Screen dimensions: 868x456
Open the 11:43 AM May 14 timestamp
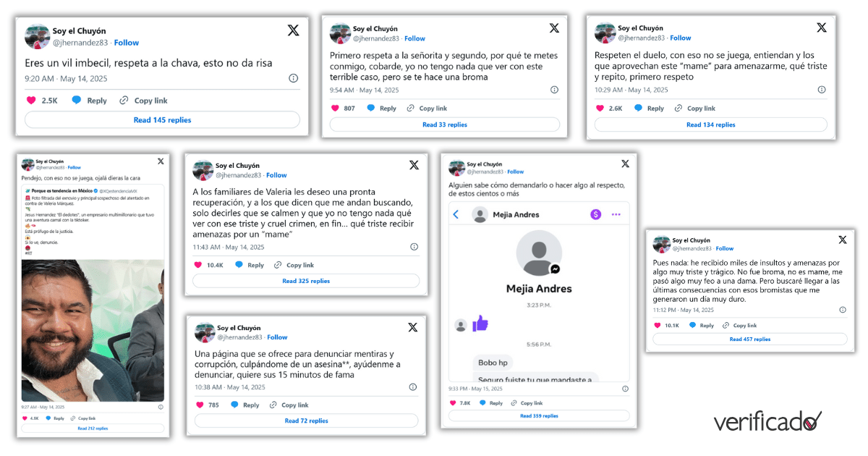point(228,247)
